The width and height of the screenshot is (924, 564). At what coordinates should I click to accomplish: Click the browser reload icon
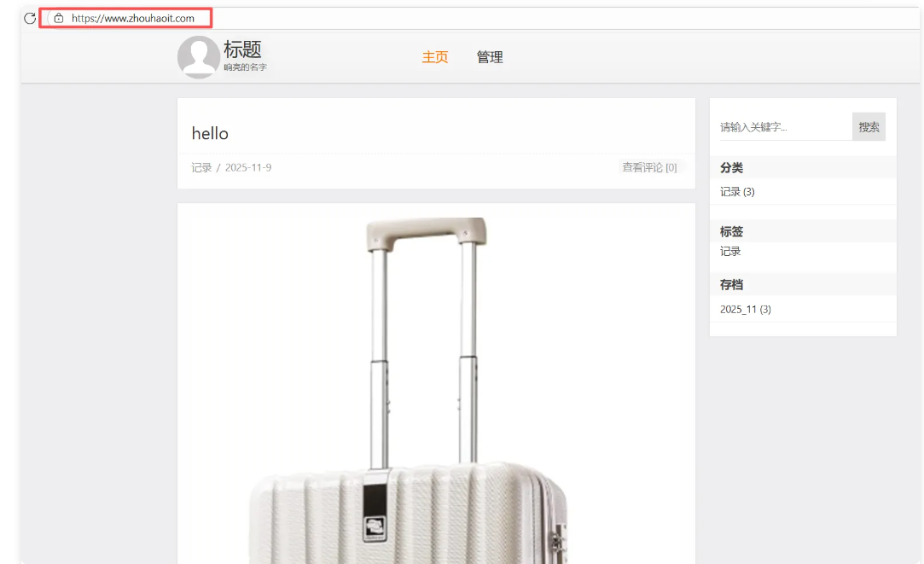[30, 18]
